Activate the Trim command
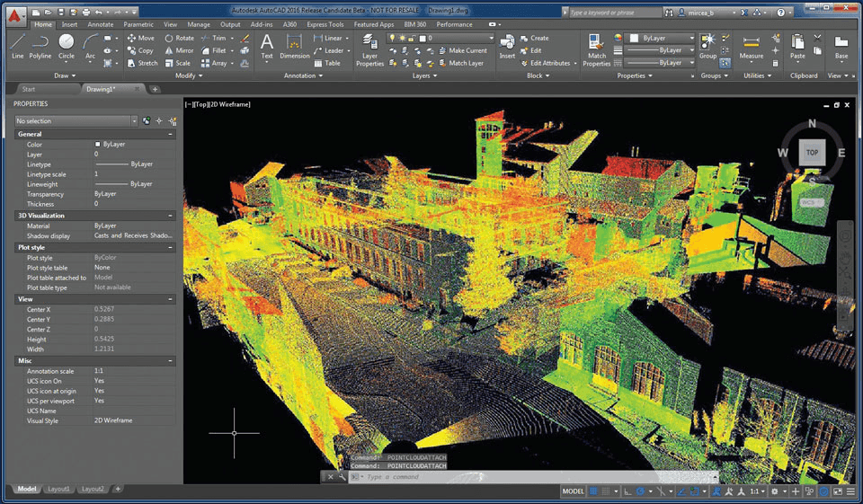 (x=214, y=38)
